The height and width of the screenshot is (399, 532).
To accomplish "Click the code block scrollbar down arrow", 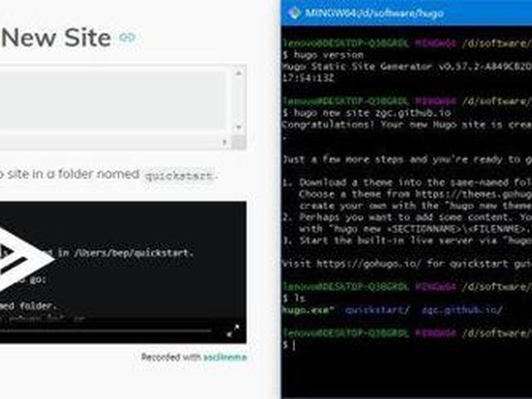I will 239,127.
